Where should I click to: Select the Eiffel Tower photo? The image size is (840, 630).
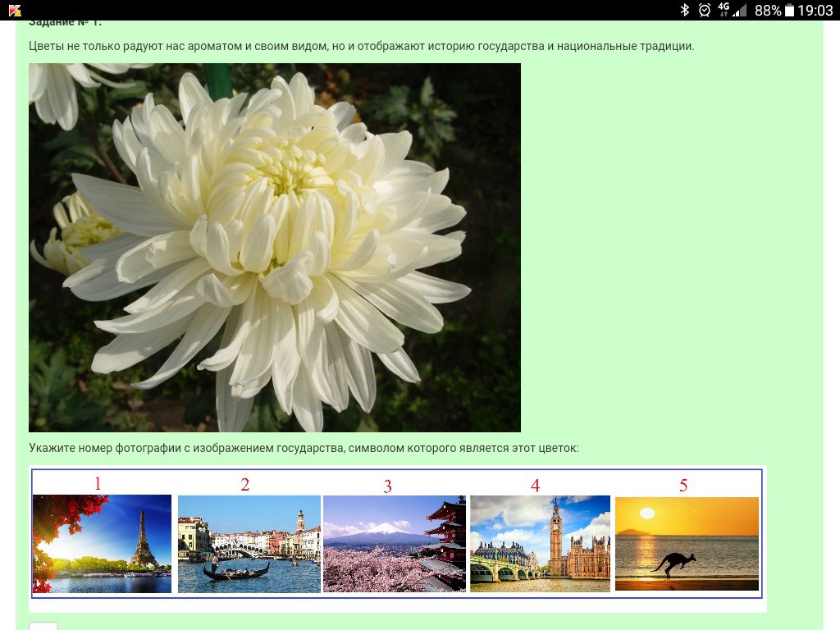103,543
